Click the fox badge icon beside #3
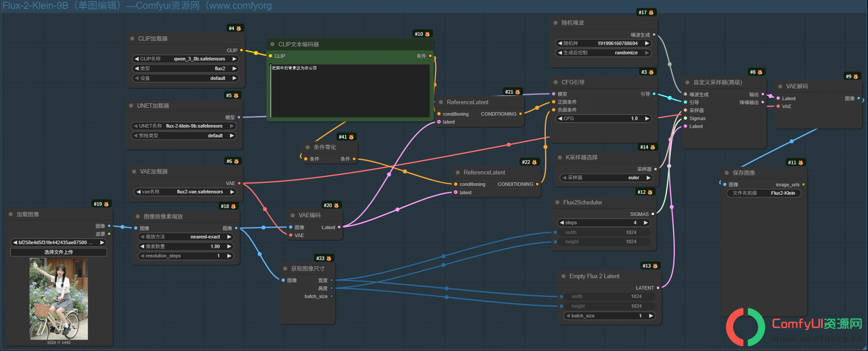Screen dimensions: 868x351 point(651,72)
